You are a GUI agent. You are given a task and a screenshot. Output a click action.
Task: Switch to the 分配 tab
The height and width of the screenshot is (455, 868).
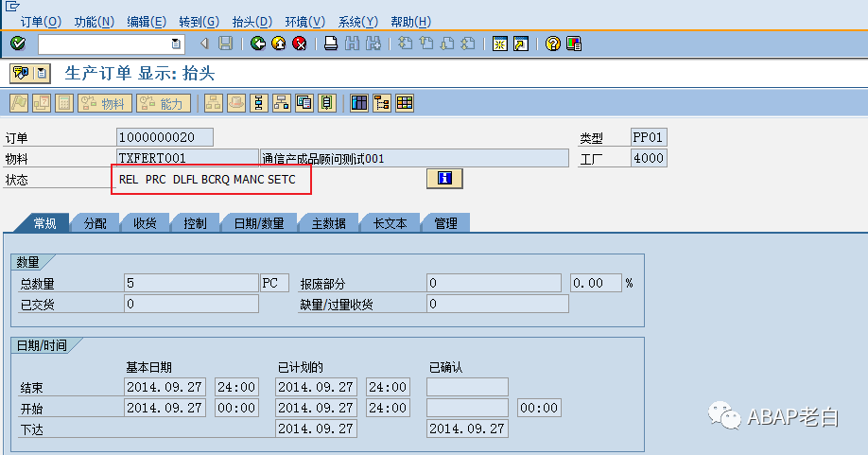[95, 223]
